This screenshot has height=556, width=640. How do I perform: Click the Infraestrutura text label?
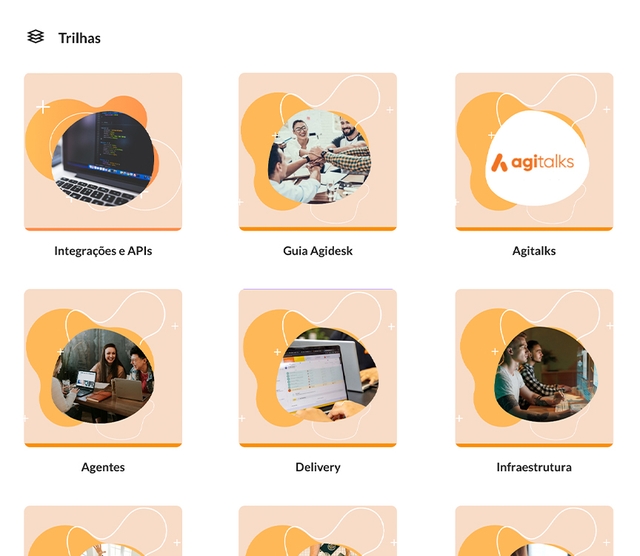click(534, 467)
